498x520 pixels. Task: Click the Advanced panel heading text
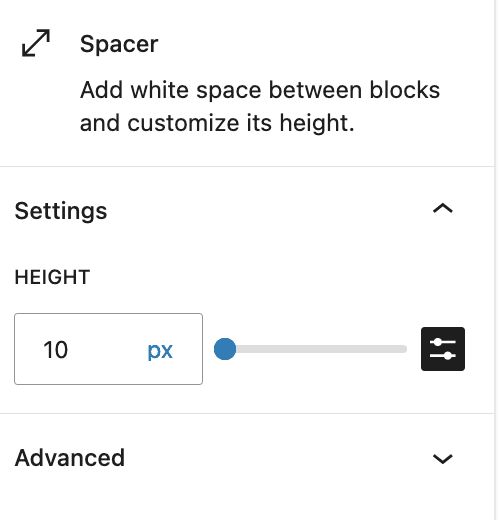(70, 458)
